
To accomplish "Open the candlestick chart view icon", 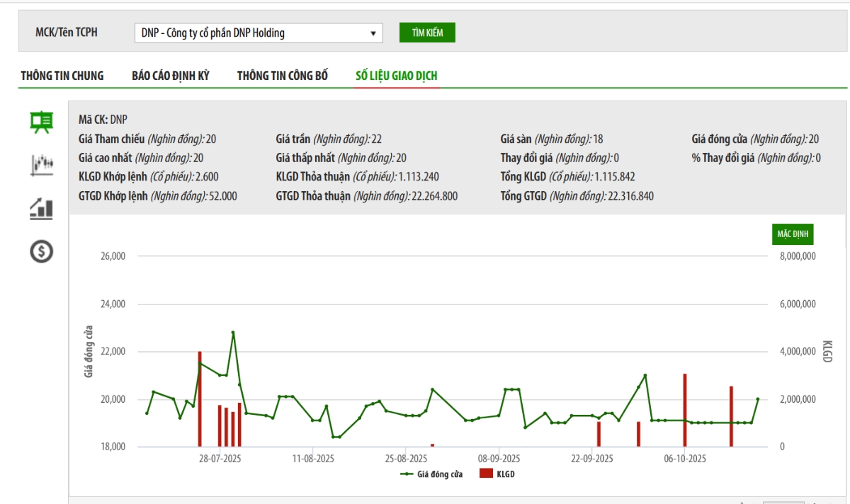I will [41, 165].
